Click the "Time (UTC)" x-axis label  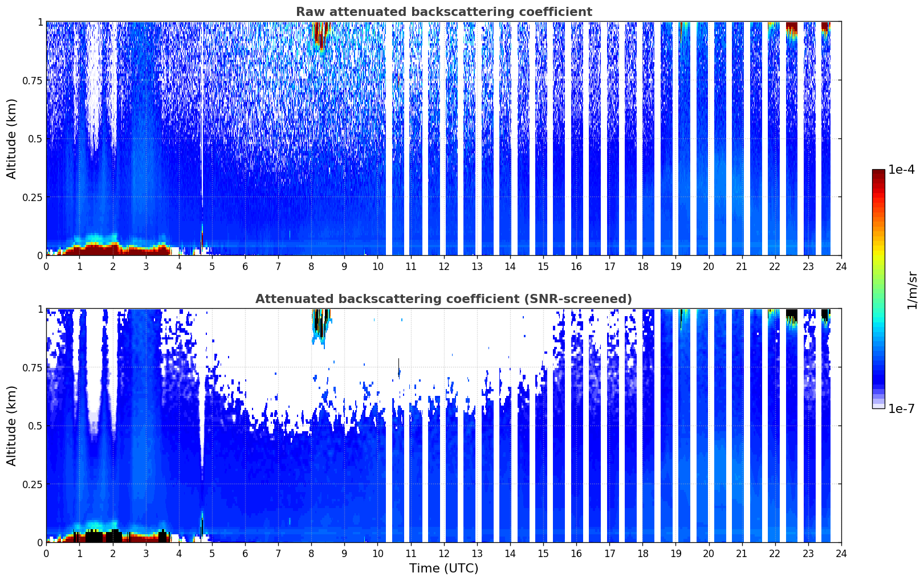(x=443, y=568)
